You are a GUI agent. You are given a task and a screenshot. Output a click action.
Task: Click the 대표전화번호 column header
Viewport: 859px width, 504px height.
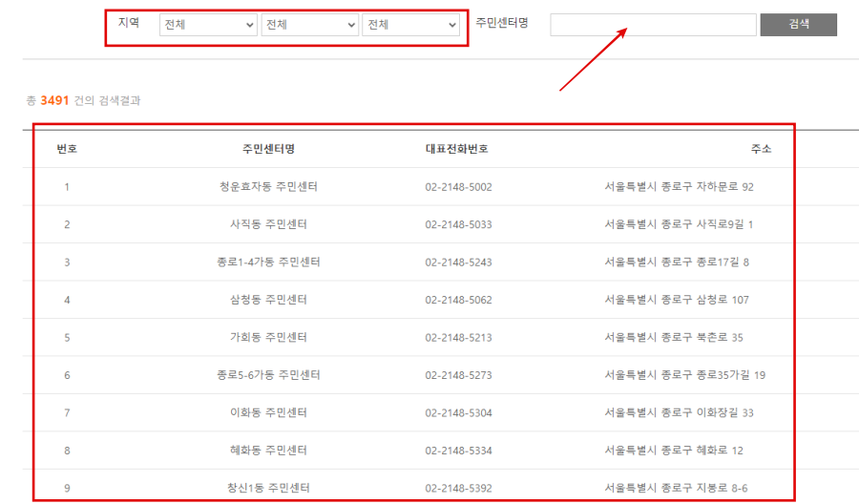click(457, 149)
